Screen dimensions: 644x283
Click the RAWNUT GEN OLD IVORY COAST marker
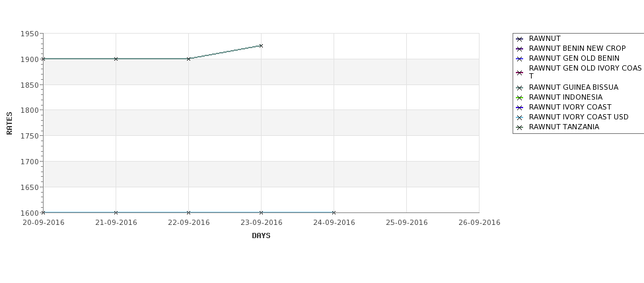[520, 73]
